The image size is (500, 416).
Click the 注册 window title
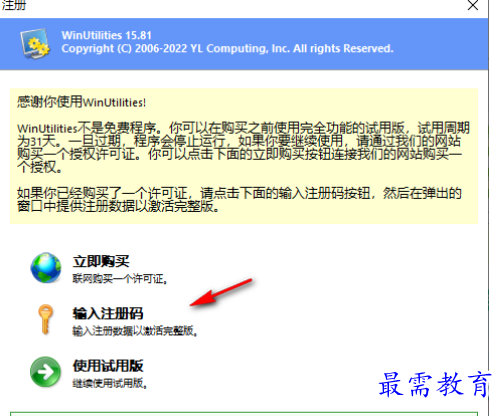tap(14, 5)
